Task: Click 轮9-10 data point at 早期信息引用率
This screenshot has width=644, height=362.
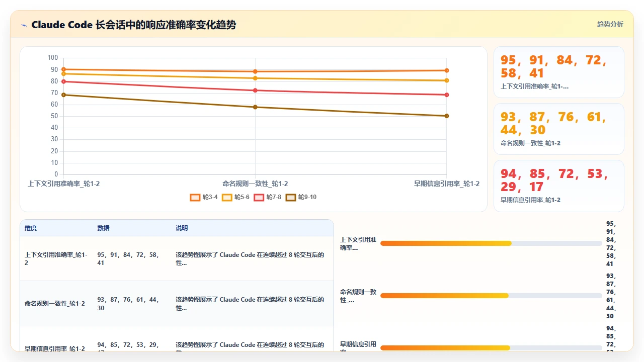Action: pos(446,116)
